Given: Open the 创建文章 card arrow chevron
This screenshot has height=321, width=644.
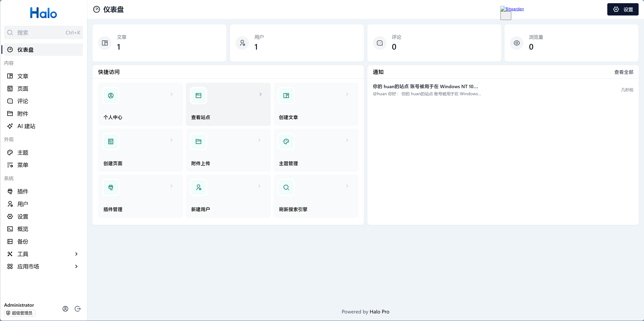Looking at the screenshot, I should (x=347, y=94).
